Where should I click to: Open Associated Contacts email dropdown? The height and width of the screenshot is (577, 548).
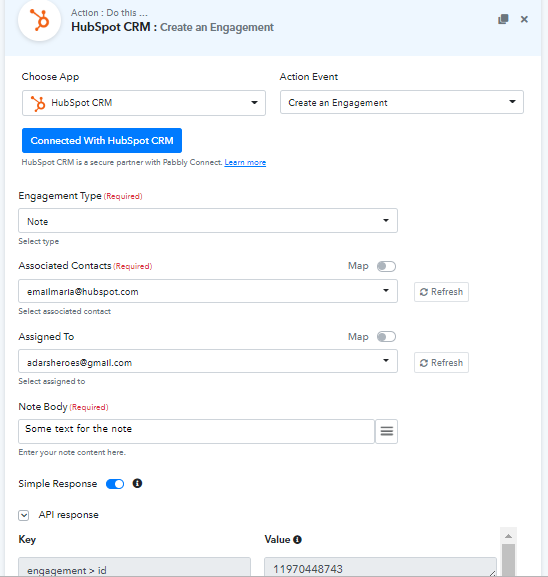point(208,291)
